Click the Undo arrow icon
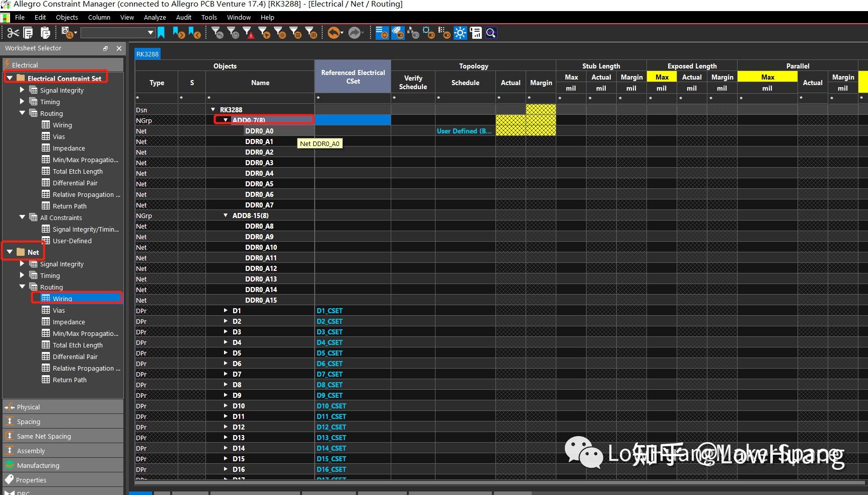 pos(334,33)
